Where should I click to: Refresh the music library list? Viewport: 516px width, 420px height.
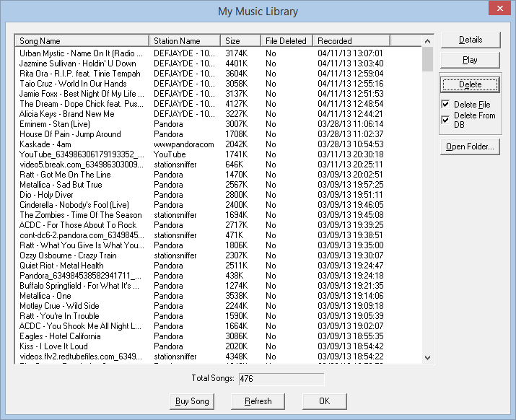(x=258, y=401)
